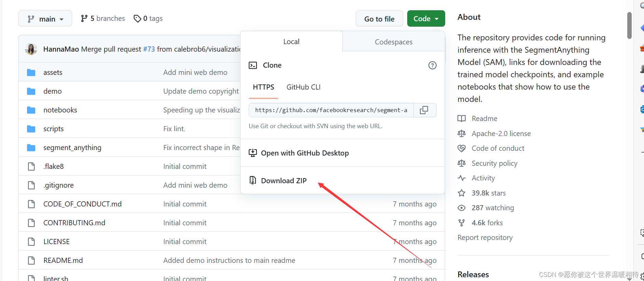Image resolution: width=644 pixels, height=281 pixels.
Task: Choose Download ZIP
Action: [284, 180]
